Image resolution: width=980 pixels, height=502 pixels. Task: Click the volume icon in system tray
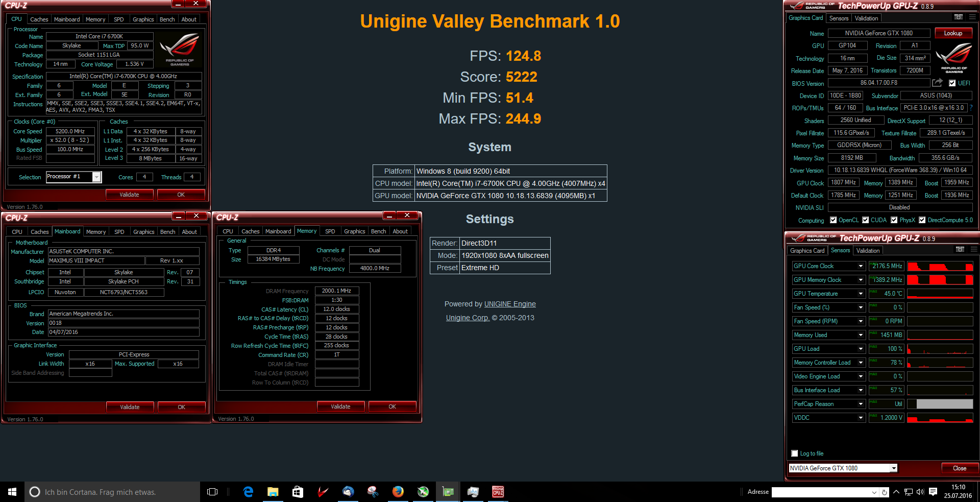point(920,492)
